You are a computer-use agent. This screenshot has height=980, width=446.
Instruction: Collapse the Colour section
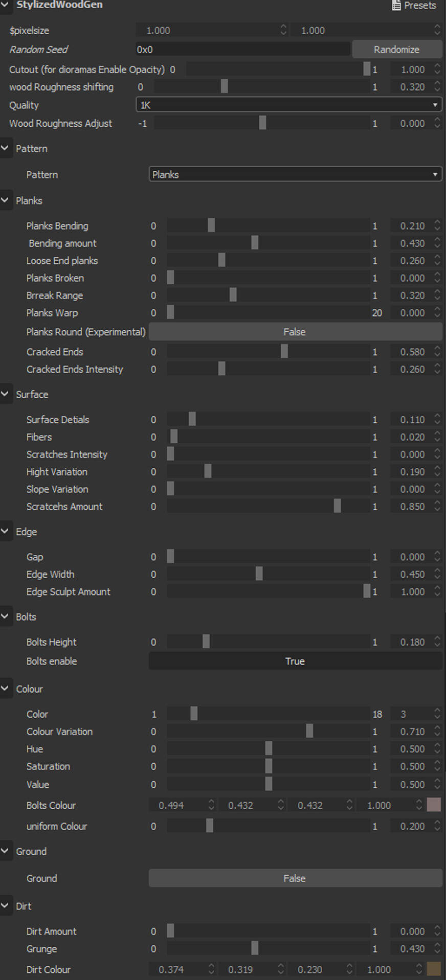[5, 689]
